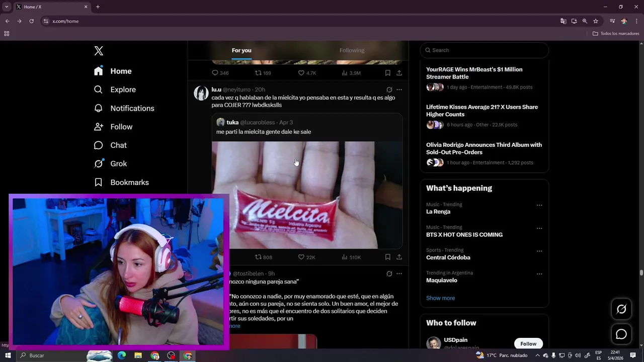Open Chrome translate page icon
644x362 pixels.
(x=563, y=21)
